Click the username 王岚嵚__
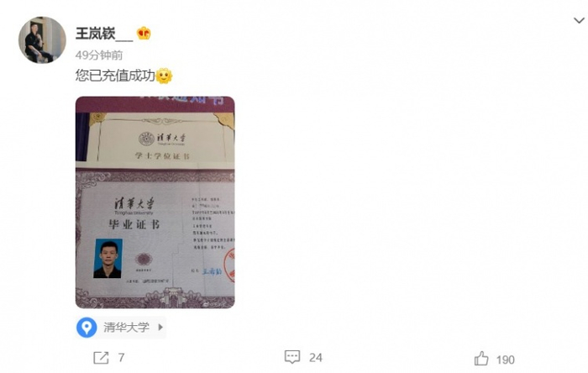 pos(104,34)
